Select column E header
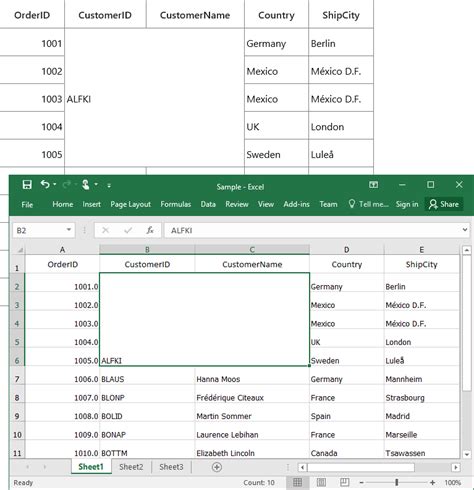This screenshot has height=490, width=474. pos(422,250)
